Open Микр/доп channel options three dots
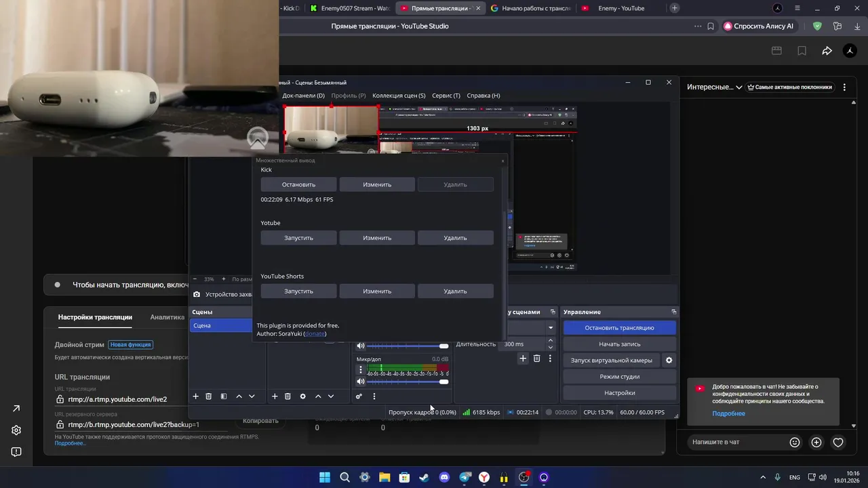 click(x=361, y=370)
